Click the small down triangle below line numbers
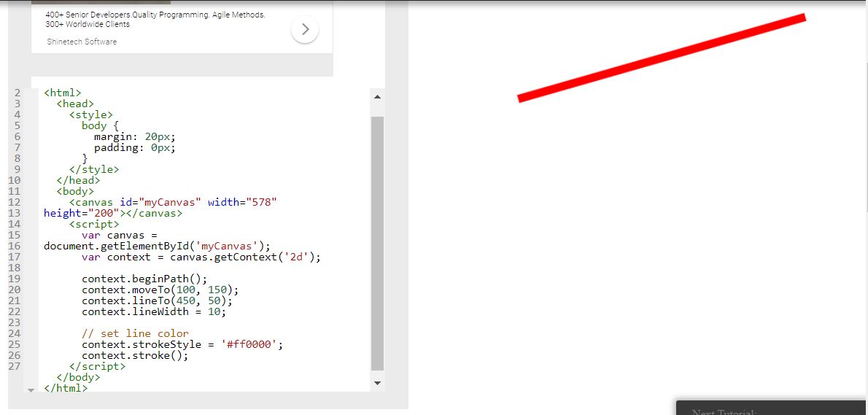This screenshot has height=415, width=868. (31, 390)
